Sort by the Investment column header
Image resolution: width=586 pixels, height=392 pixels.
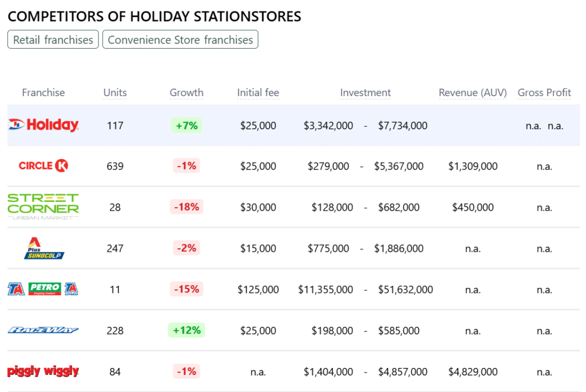(365, 92)
